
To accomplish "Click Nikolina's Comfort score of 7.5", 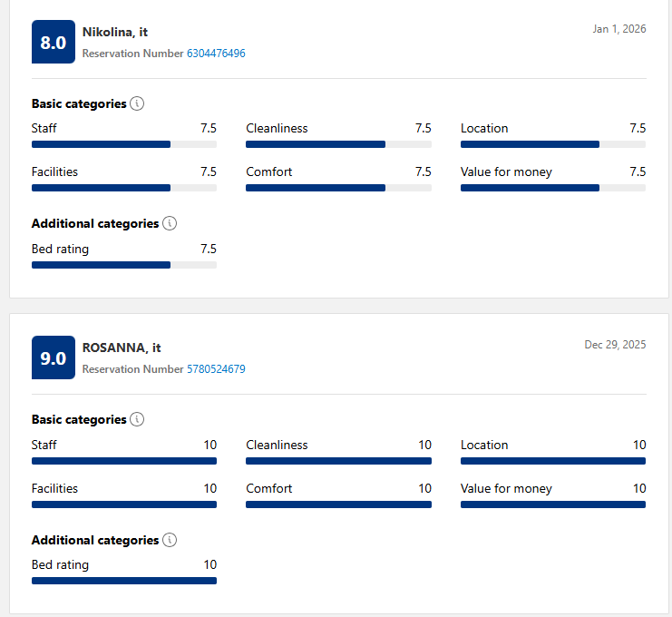I will pos(423,171).
